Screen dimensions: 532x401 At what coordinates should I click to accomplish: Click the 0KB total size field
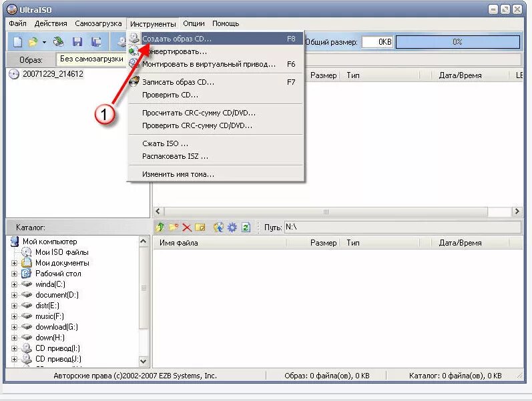(378, 42)
